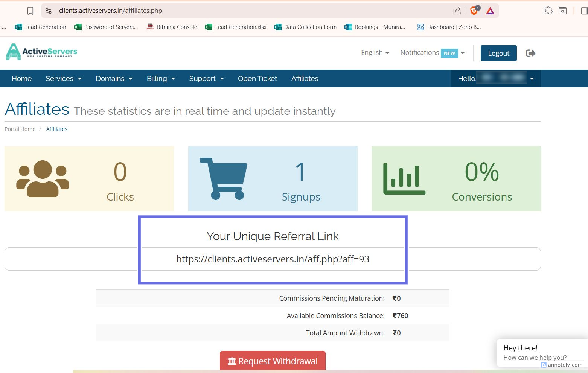Viewport: 588px width, 373px height.
Task: Click the ActiveServers logo
Action: (x=42, y=52)
